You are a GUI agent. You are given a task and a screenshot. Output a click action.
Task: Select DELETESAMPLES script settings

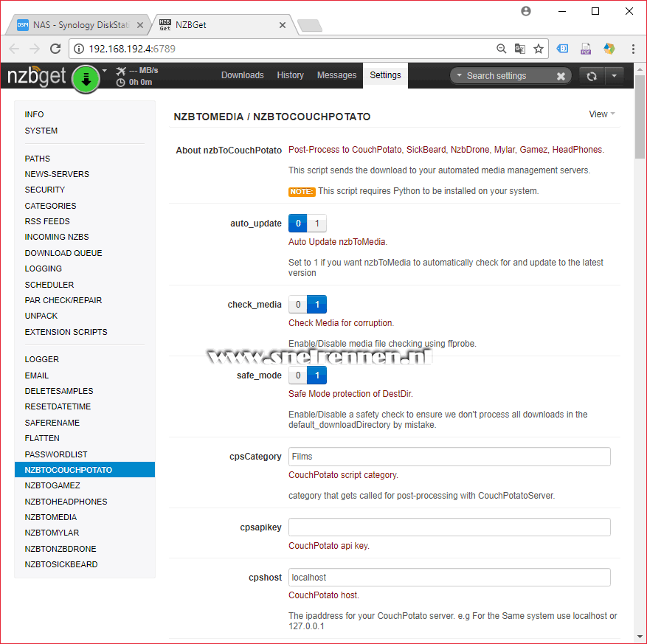[58, 391]
